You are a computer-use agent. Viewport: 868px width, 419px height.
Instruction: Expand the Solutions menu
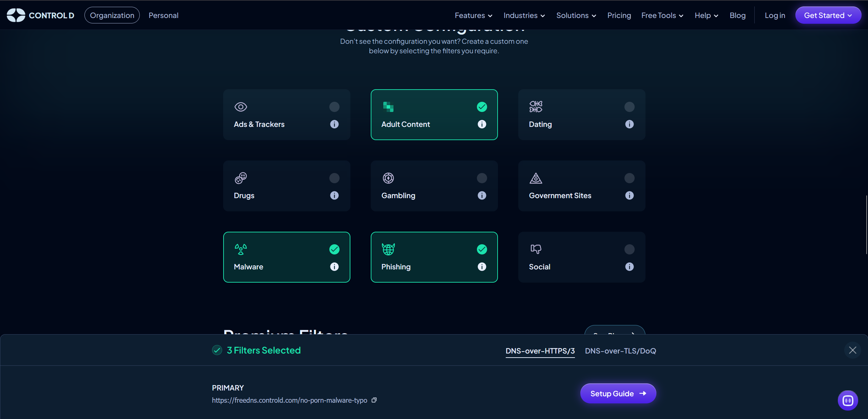[576, 16]
